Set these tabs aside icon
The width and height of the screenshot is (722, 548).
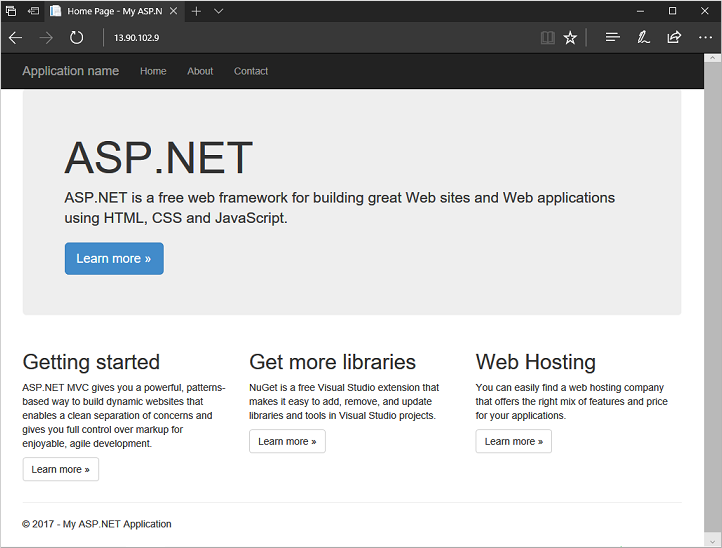coord(33,11)
